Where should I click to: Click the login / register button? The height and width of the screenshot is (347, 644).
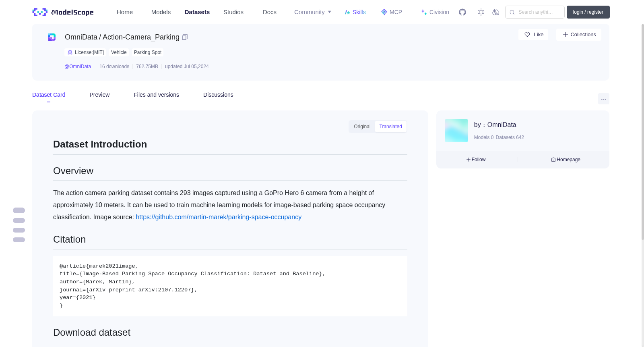coord(588,12)
